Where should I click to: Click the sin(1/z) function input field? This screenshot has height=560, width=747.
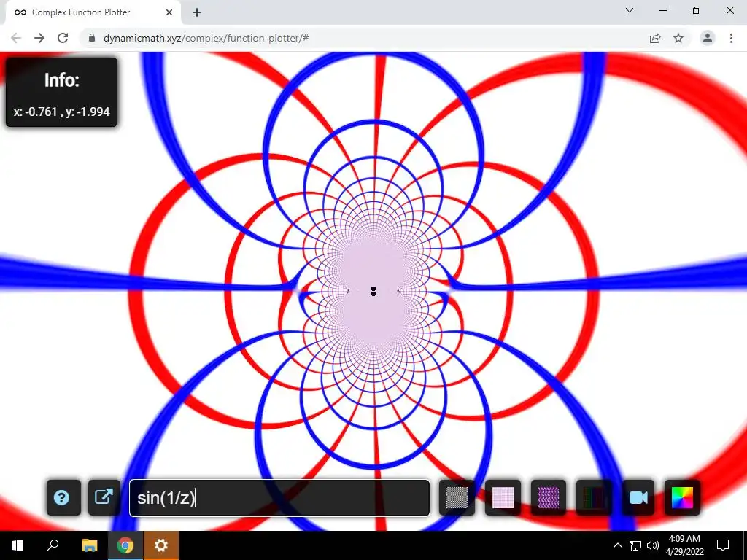(x=279, y=497)
